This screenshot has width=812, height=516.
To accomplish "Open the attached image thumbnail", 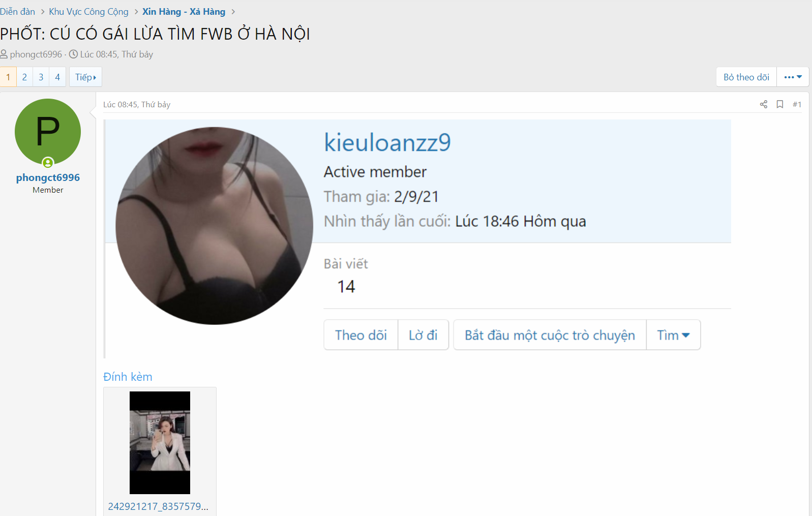I will click(x=160, y=443).
